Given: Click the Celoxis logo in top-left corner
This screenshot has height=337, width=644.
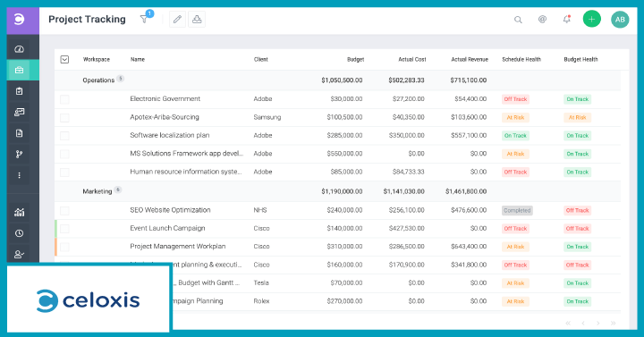Looking at the screenshot, I should coord(19,20).
